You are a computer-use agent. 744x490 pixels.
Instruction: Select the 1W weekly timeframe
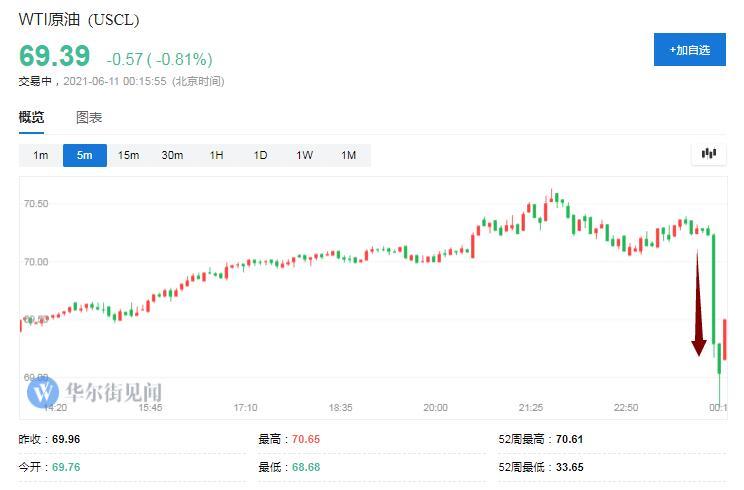click(x=304, y=155)
